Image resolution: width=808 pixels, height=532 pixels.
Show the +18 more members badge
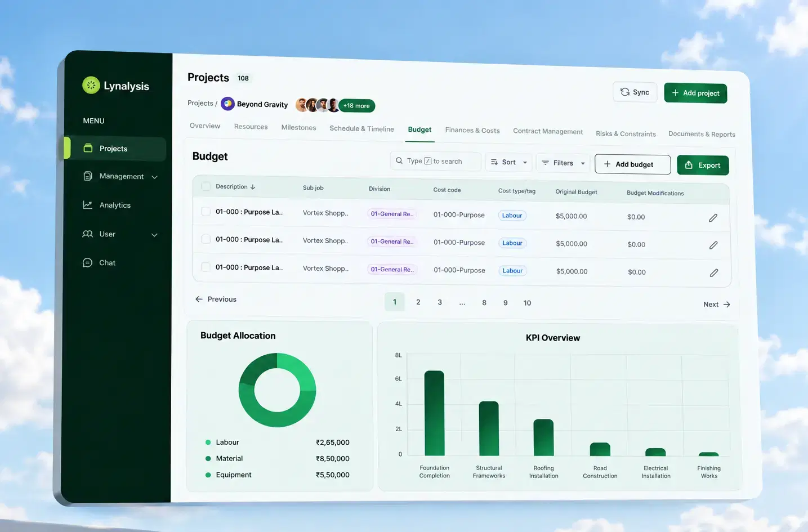357,106
